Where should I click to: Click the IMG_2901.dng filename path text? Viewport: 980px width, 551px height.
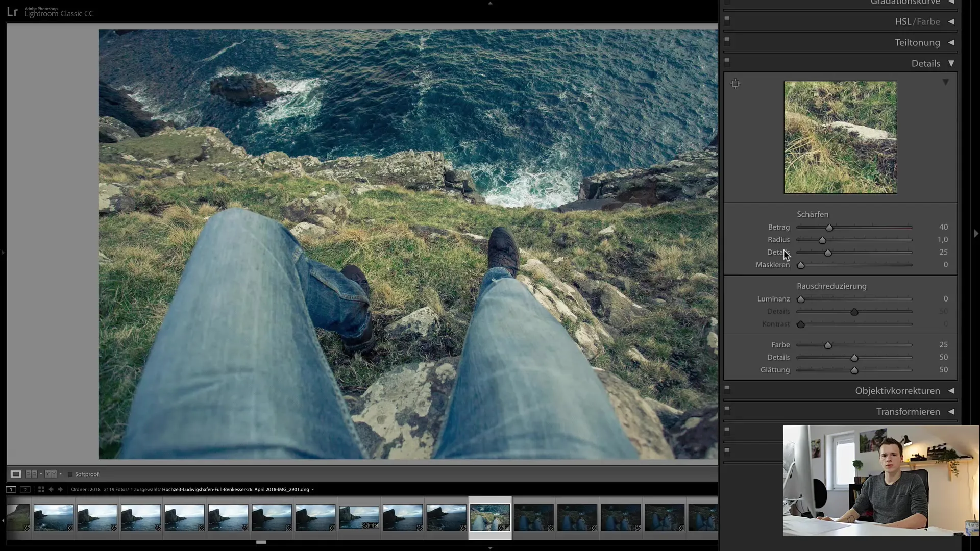235,490
